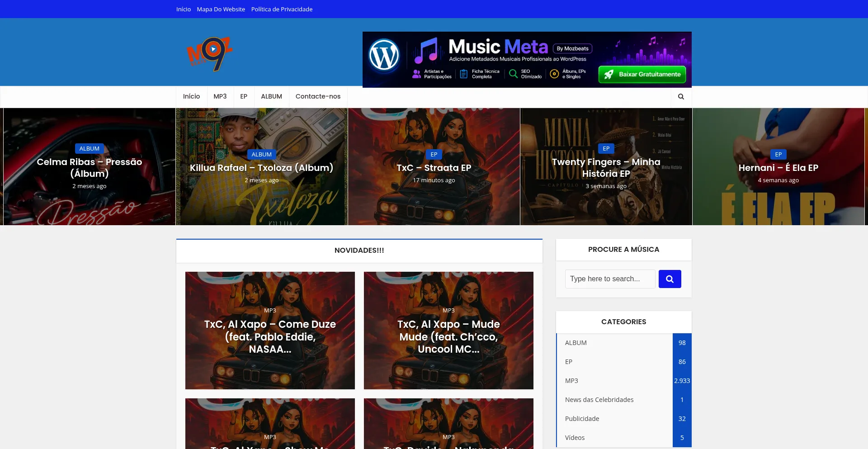
Task: Open MP3 category in sidebar
Action: (571, 381)
